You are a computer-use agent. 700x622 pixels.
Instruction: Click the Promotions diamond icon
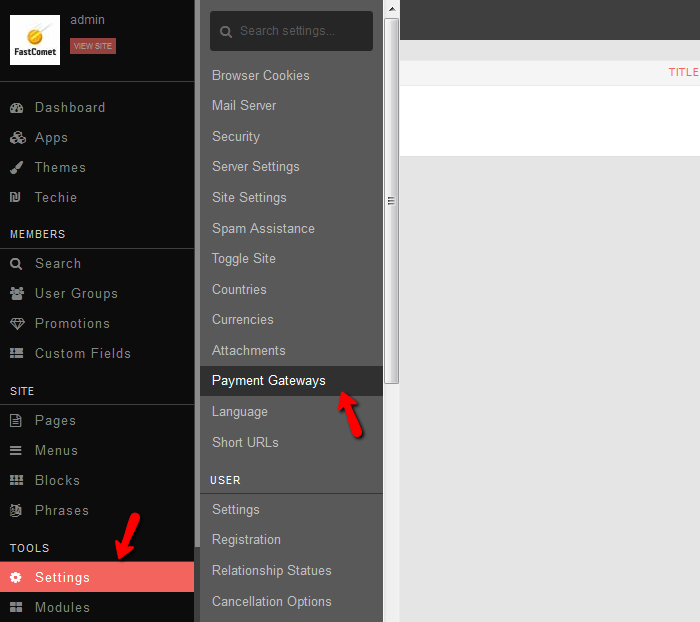(x=17, y=324)
